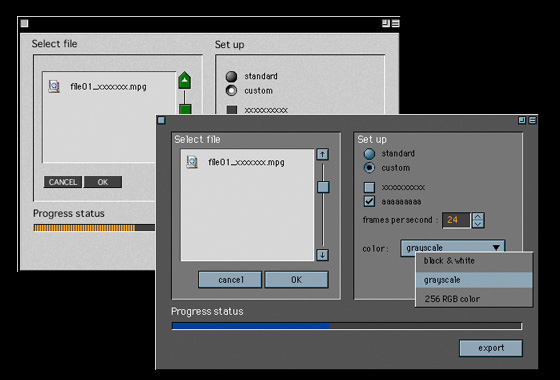Click the green up arrow in the back window scrollbar
The height and width of the screenshot is (380, 560).
184,80
